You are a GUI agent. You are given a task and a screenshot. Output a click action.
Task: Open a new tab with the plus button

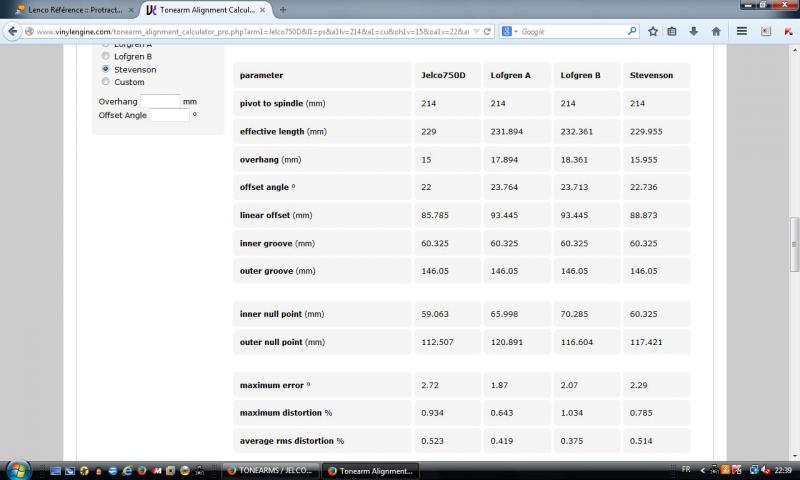[x=283, y=10]
